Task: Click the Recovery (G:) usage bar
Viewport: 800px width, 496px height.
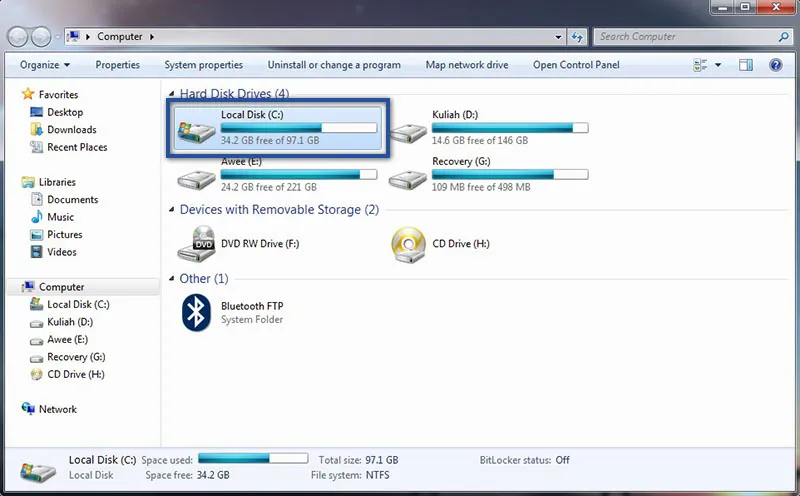Action: click(510, 175)
